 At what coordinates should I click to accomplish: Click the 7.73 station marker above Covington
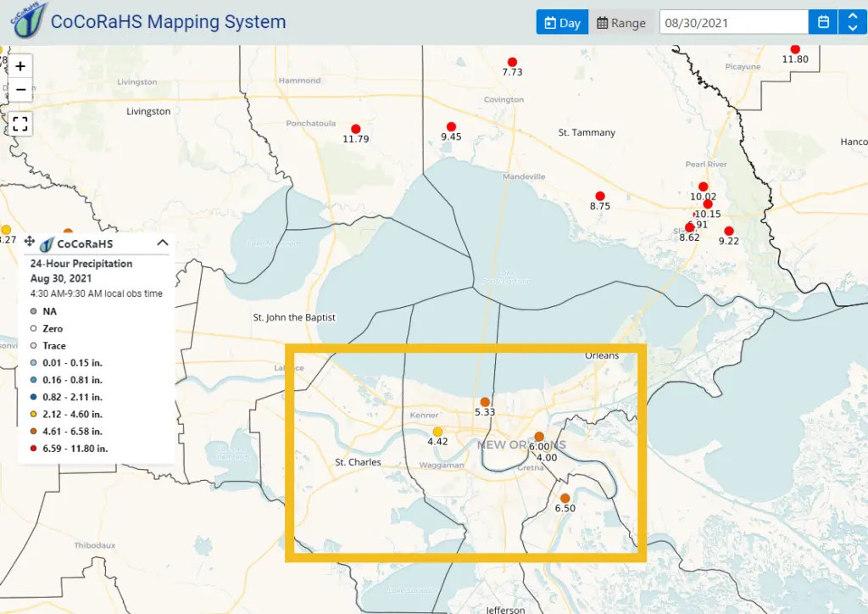tap(512, 62)
